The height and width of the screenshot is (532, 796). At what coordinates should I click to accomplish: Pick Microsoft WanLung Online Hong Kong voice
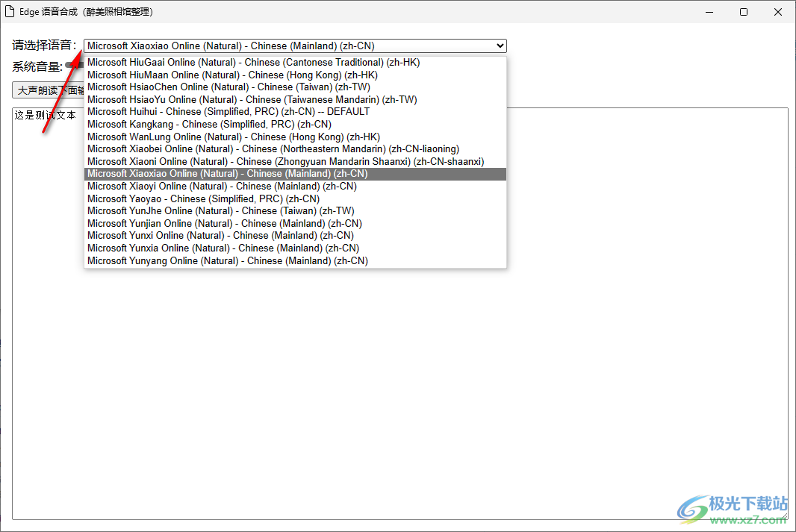(x=295, y=137)
